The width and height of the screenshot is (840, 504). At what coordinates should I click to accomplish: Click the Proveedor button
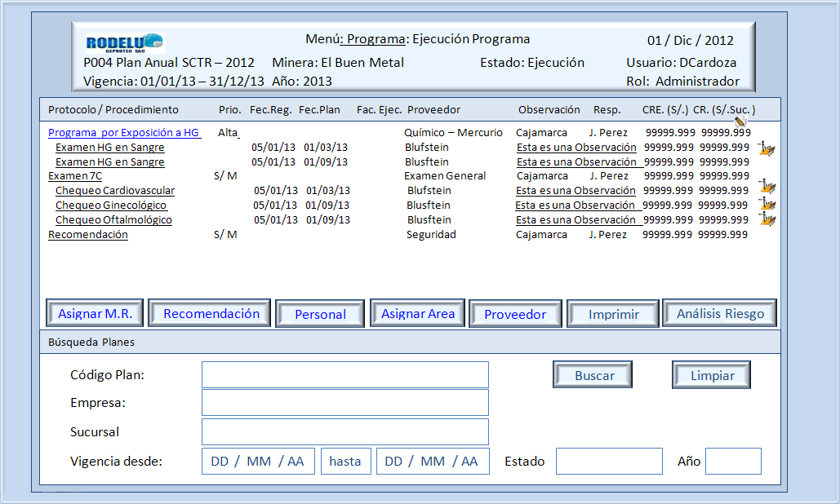pyautogui.click(x=515, y=313)
